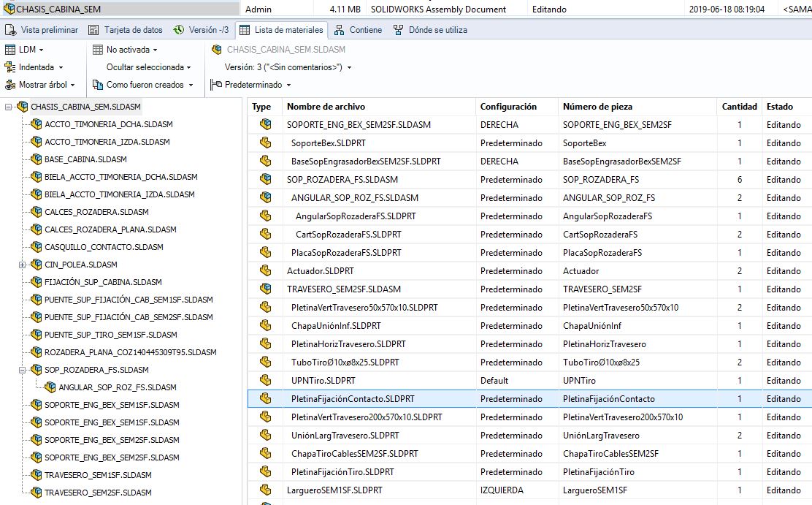812x505 pixels.
Task: Select the PletinaHorizTravesero.SLDPRT file name
Action: (x=348, y=343)
